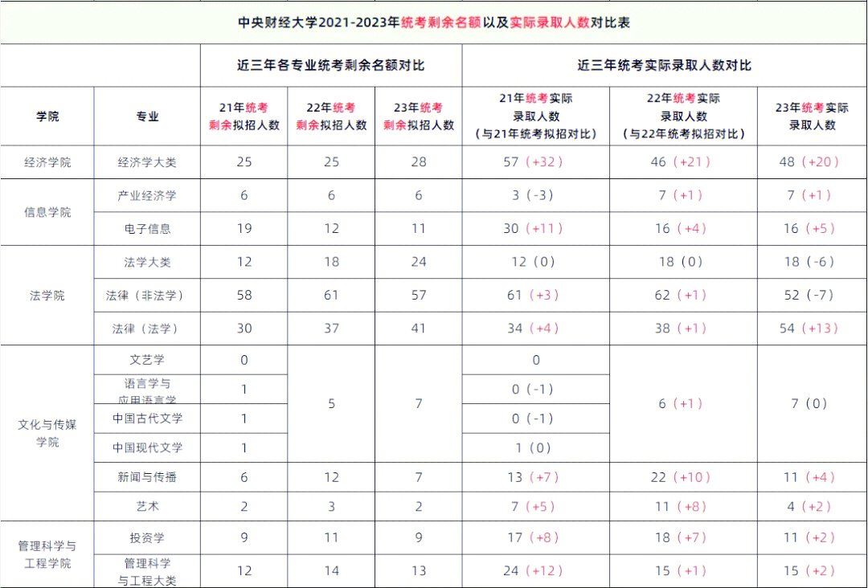The image size is (868, 588).
Task: Click the 41 cell in 法律（法学）row
Action: click(x=419, y=329)
